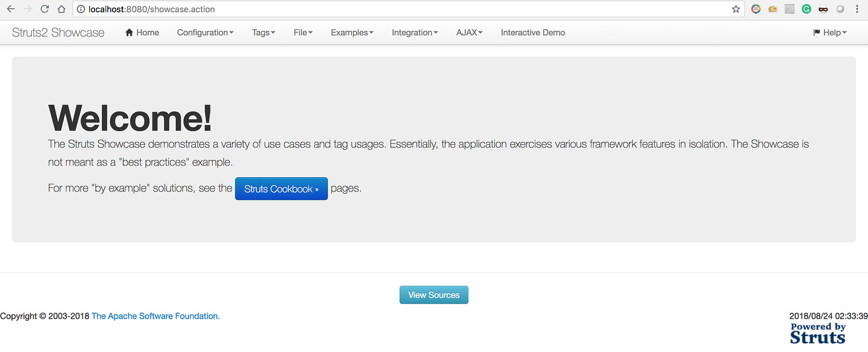Click the View Sources button
The image size is (868, 352).
click(x=434, y=295)
